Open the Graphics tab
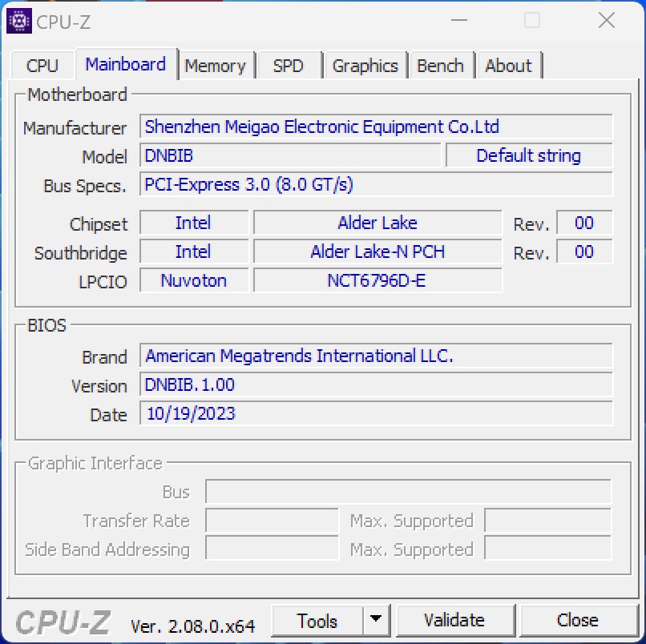 [x=365, y=66]
